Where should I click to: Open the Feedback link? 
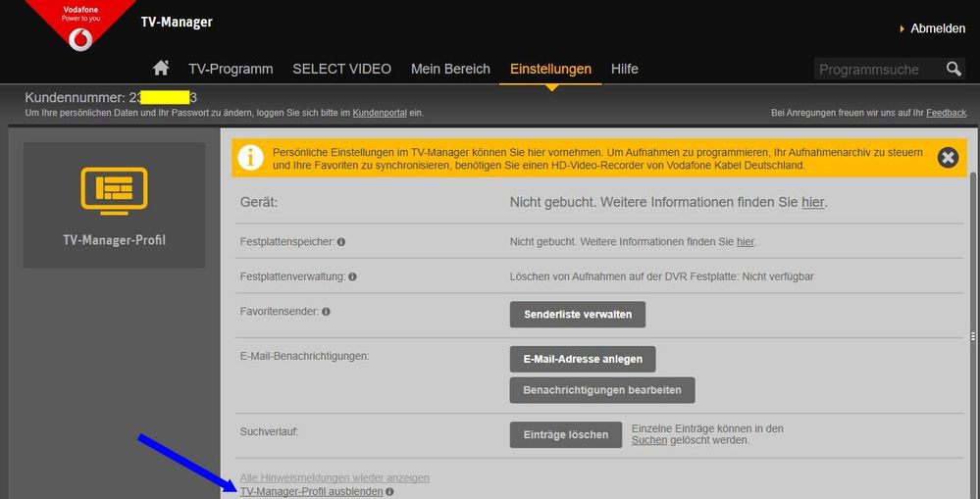(947, 113)
